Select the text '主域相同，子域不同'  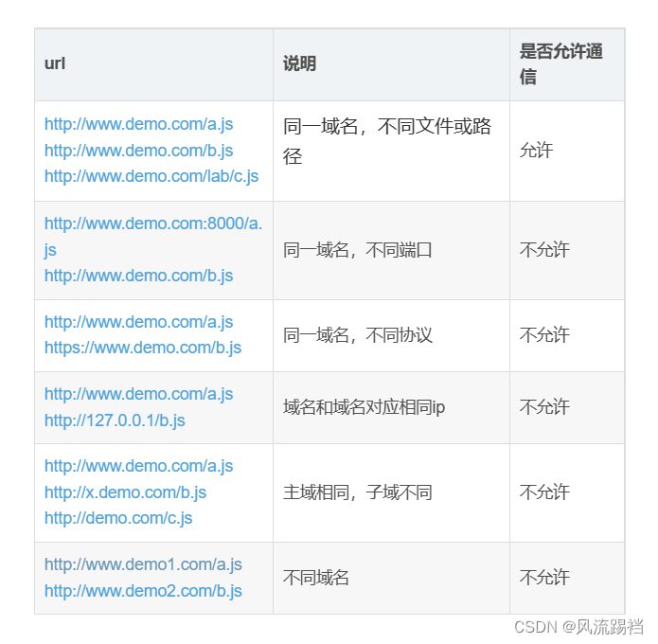(x=358, y=492)
